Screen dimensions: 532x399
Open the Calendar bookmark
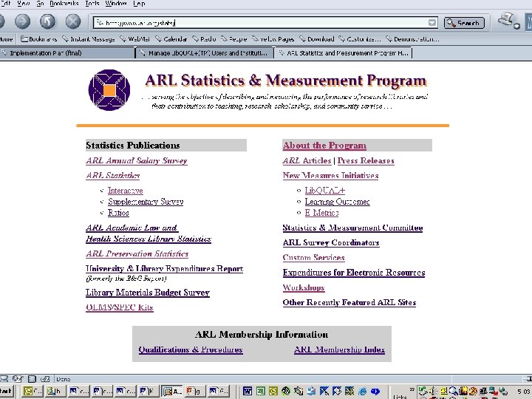click(171, 39)
